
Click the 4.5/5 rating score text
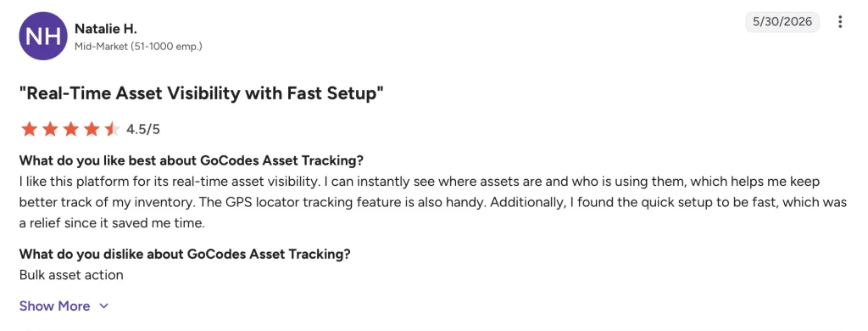[142, 130]
